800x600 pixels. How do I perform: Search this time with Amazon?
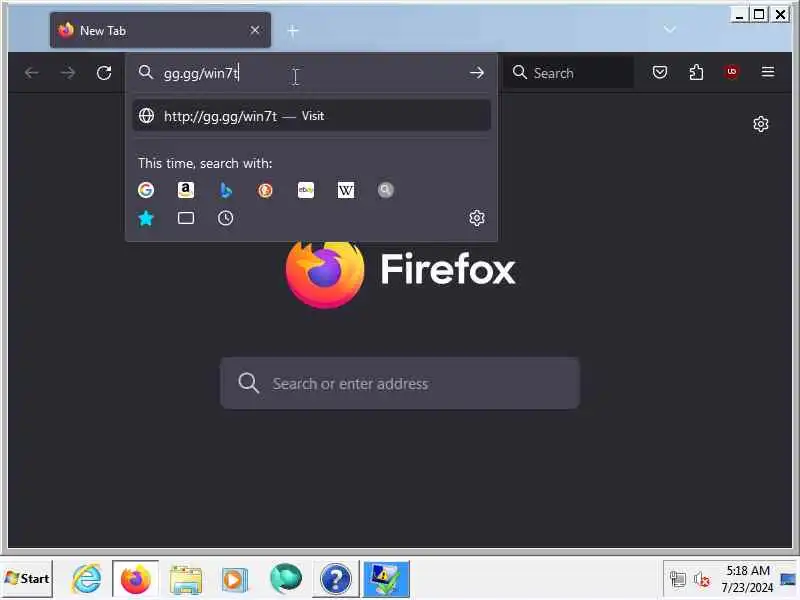186,190
